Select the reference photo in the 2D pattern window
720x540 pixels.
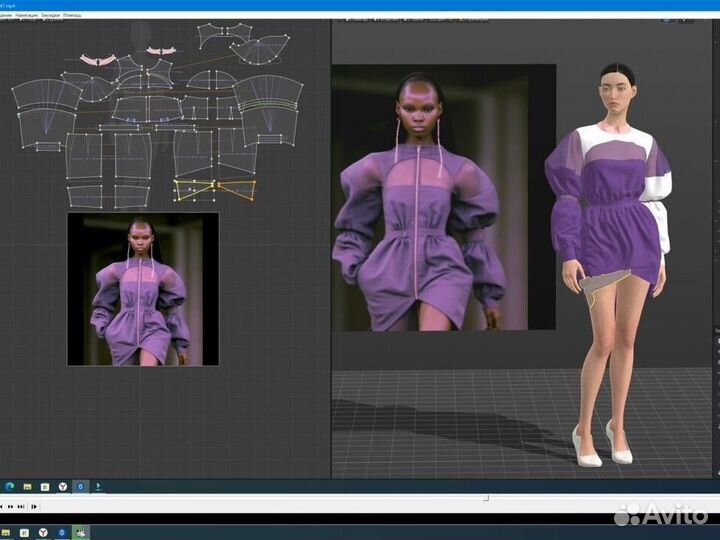(143, 288)
